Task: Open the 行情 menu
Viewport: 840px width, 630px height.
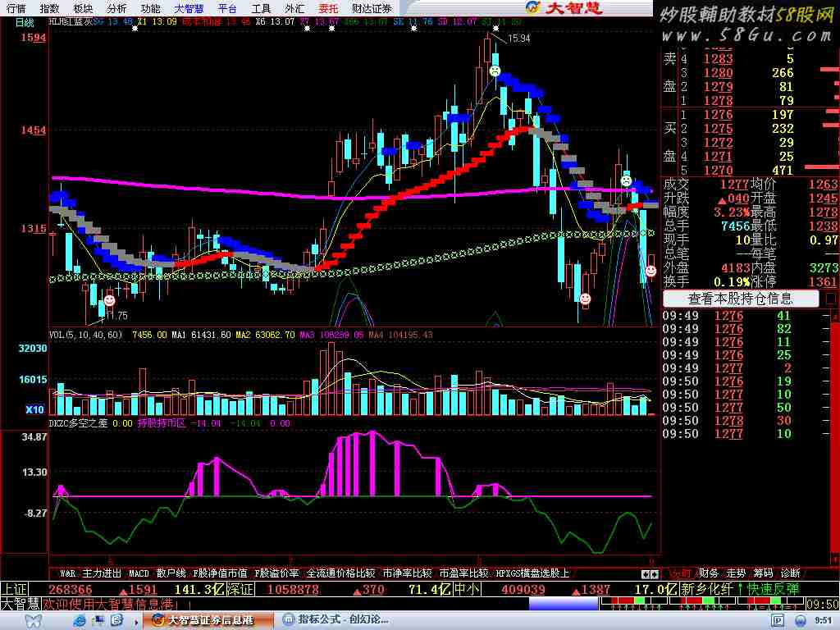Action: [16, 8]
